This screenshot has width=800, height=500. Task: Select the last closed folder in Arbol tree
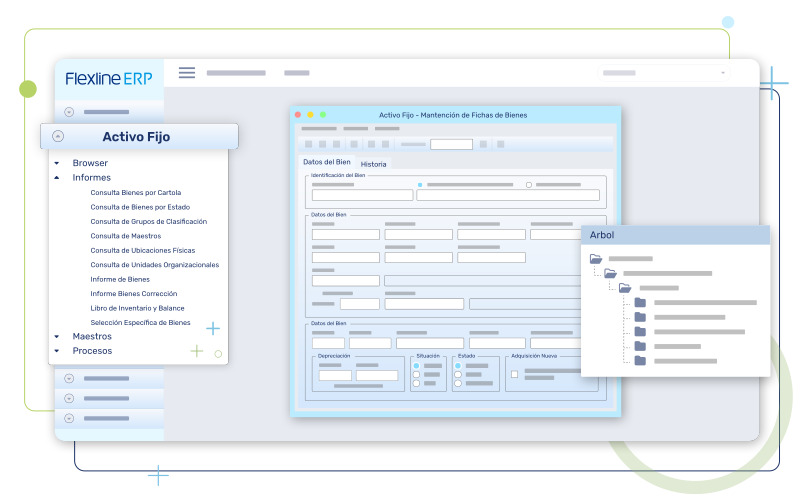click(640, 360)
